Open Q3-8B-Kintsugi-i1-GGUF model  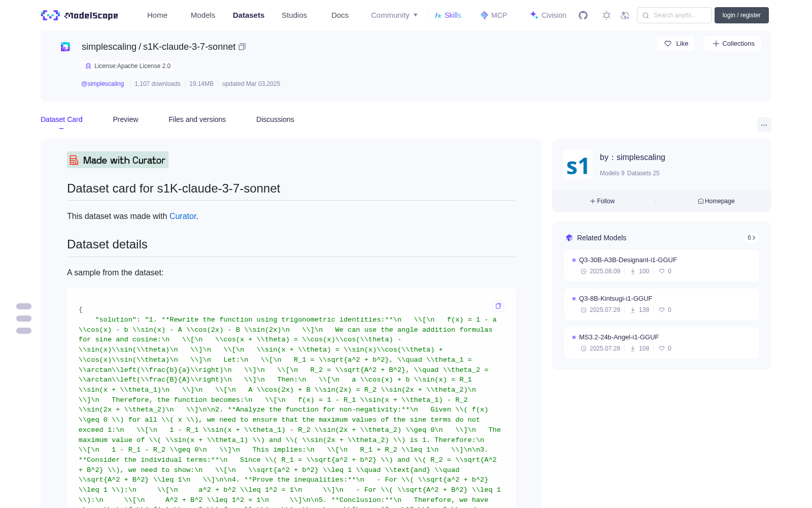click(x=662, y=304)
